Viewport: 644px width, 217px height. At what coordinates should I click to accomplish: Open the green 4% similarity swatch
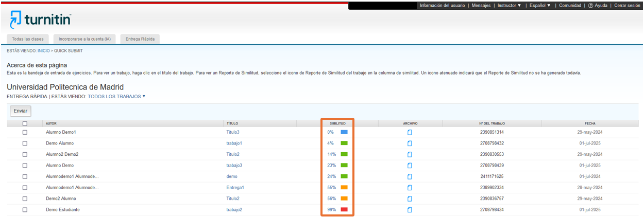(x=344, y=143)
